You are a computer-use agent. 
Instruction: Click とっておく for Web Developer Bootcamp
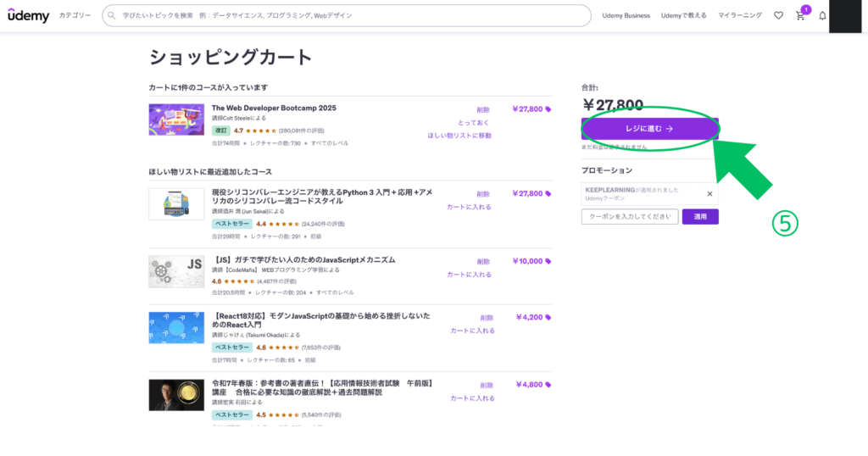coord(473,123)
